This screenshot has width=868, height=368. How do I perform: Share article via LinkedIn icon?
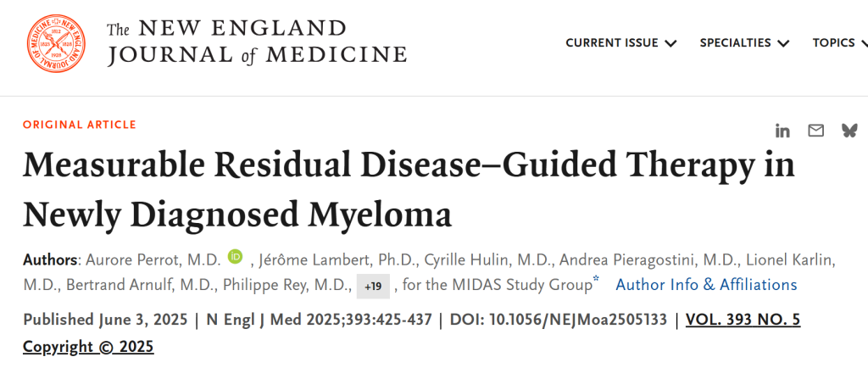point(782,131)
